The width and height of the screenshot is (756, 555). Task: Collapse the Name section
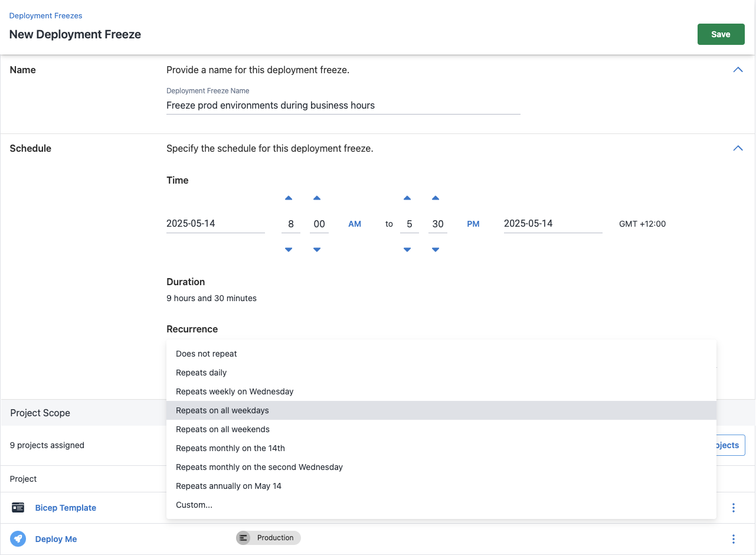click(x=738, y=70)
